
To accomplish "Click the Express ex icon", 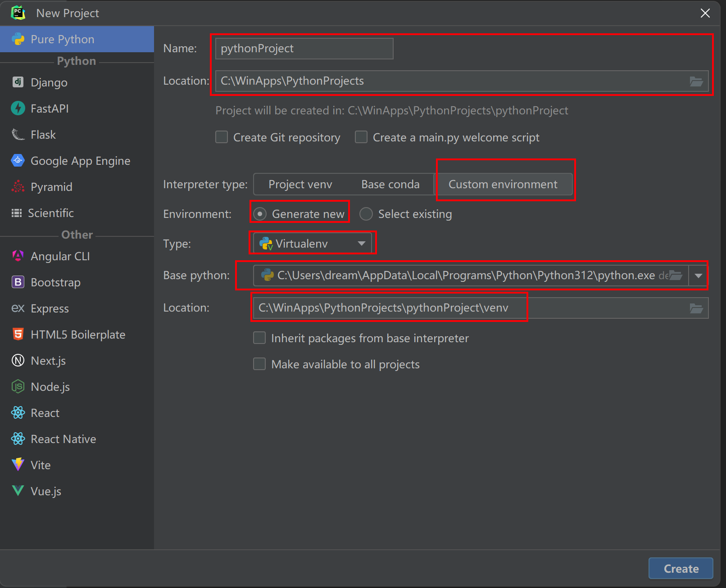I will 18,308.
